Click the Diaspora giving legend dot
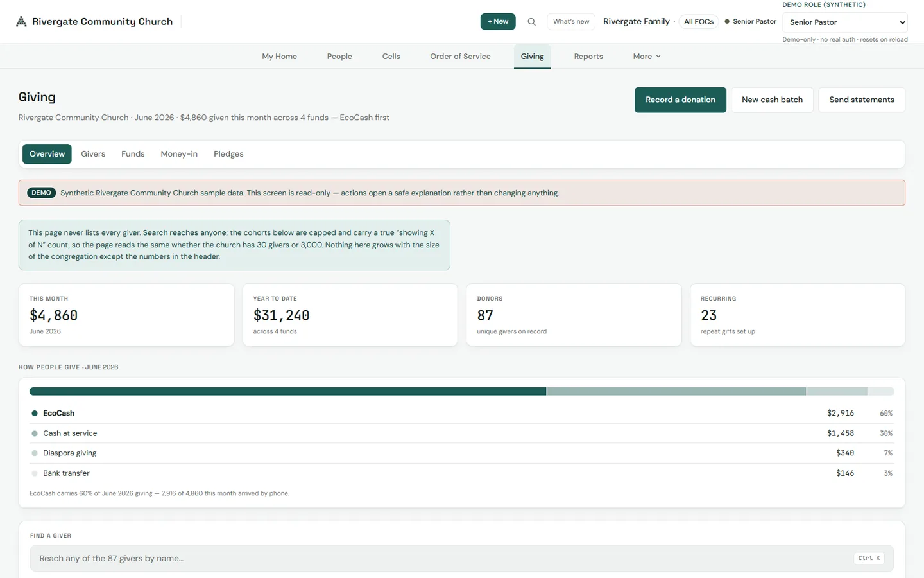924x578 pixels. 35,453
